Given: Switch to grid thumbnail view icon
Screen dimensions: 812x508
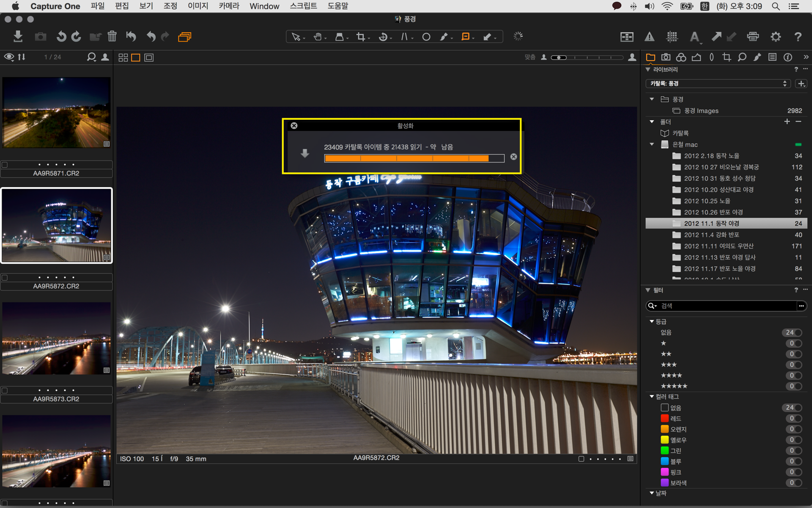Looking at the screenshot, I should pyautogui.click(x=123, y=58).
